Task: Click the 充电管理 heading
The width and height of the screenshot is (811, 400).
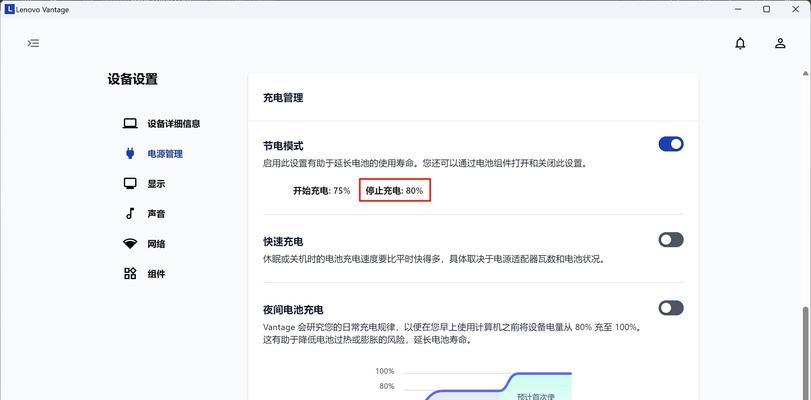Action: (x=283, y=97)
